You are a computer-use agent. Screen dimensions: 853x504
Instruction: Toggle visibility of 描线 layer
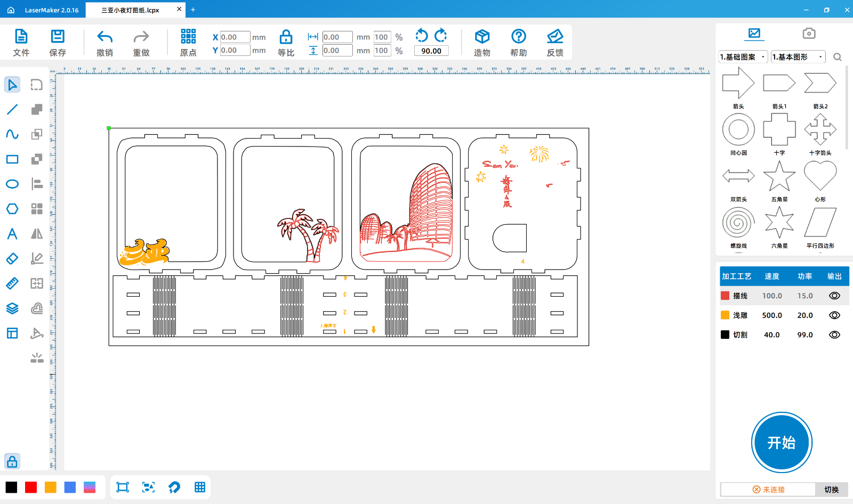(834, 296)
